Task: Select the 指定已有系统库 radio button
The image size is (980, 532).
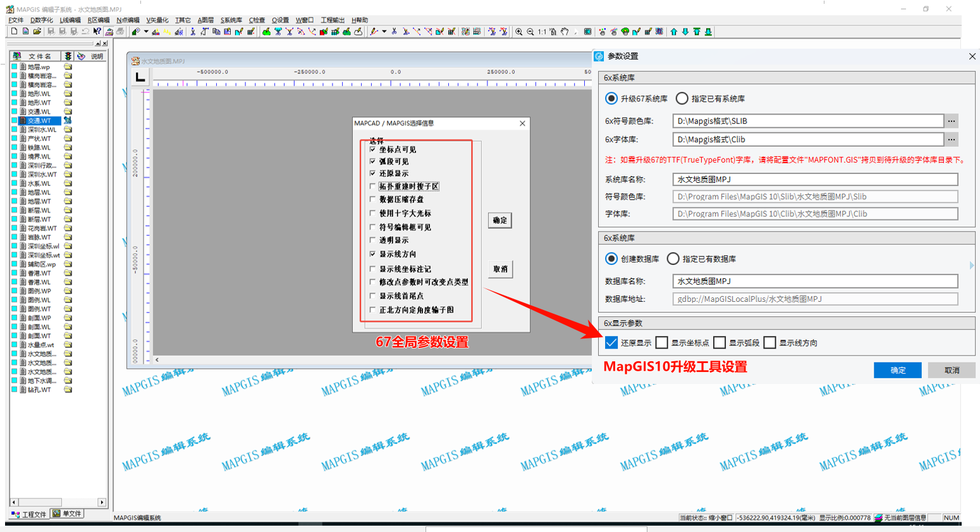Action: coord(682,99)
